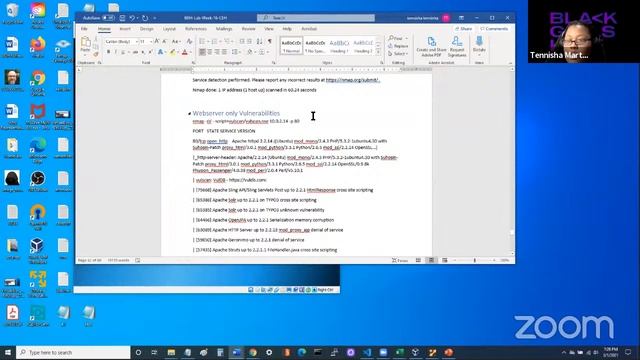The height and width of the screenshot is (360, 640).
Task: Click the Numbering list icon
Action: 214,42
